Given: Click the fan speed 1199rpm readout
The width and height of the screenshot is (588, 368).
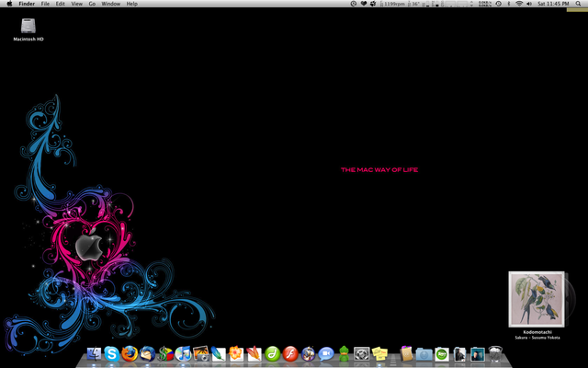Looking at the screenshot, I should click(x=393, y=4).
